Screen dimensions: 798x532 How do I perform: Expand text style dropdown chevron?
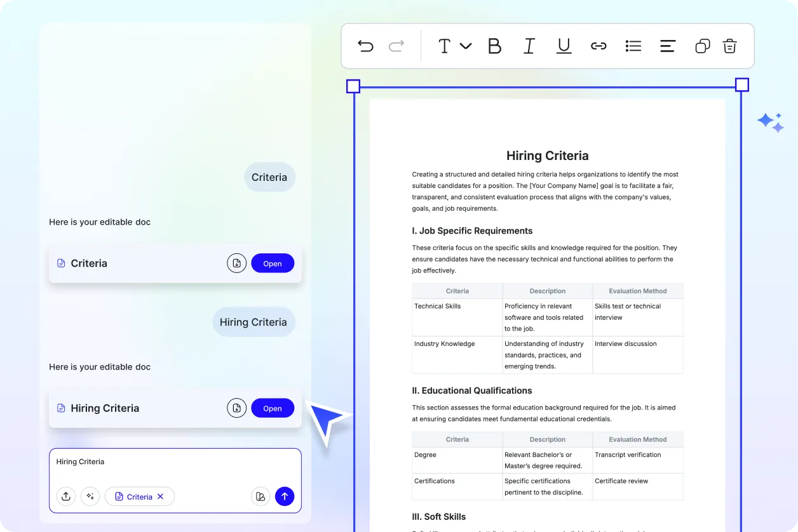tap(466, 46)
